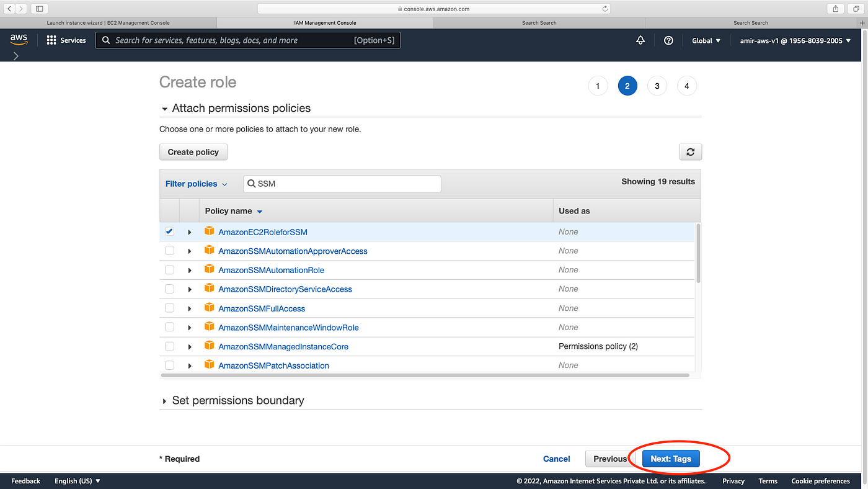Click the Create policy button
Image resolution: width=868 pixels, height=489 pixels.
tap(193, 152)
